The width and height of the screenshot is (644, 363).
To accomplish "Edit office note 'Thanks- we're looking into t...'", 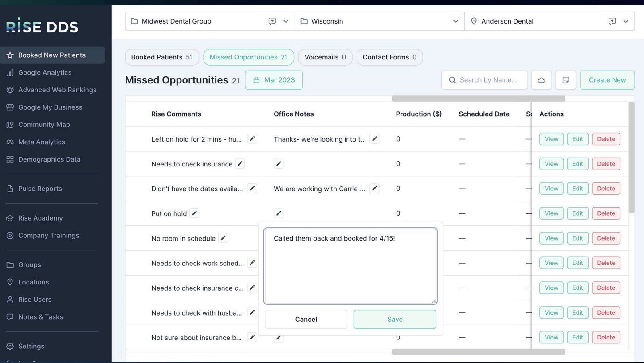I will tap(374, 139).
